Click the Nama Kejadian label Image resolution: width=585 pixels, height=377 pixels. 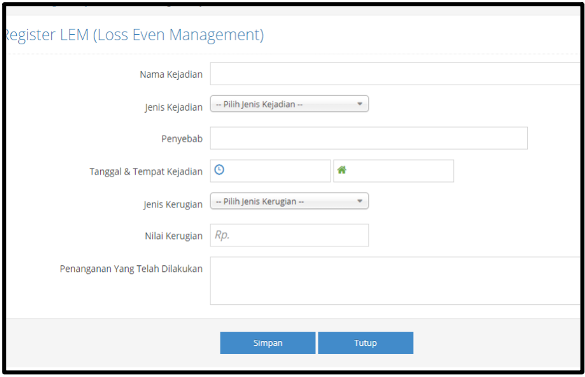[x=171, y=74]
